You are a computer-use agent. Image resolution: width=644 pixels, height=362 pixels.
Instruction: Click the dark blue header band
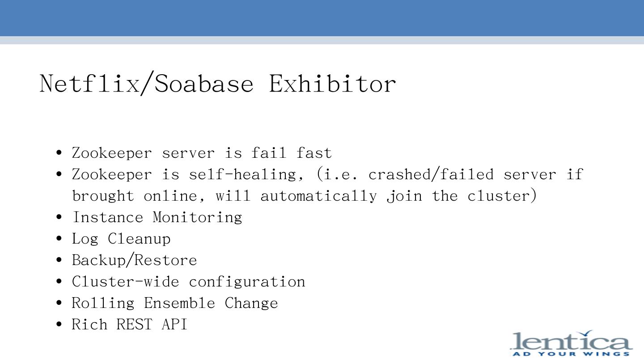[322, 18]
